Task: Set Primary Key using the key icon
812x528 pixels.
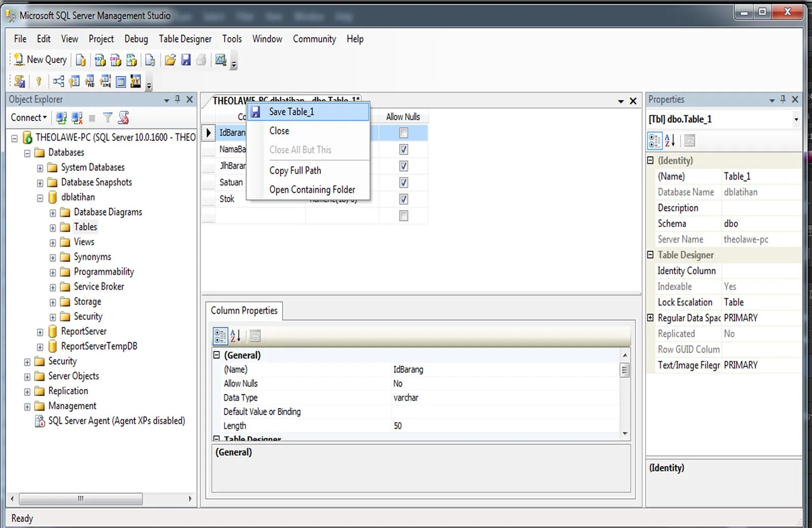Action: pos(39,81)
